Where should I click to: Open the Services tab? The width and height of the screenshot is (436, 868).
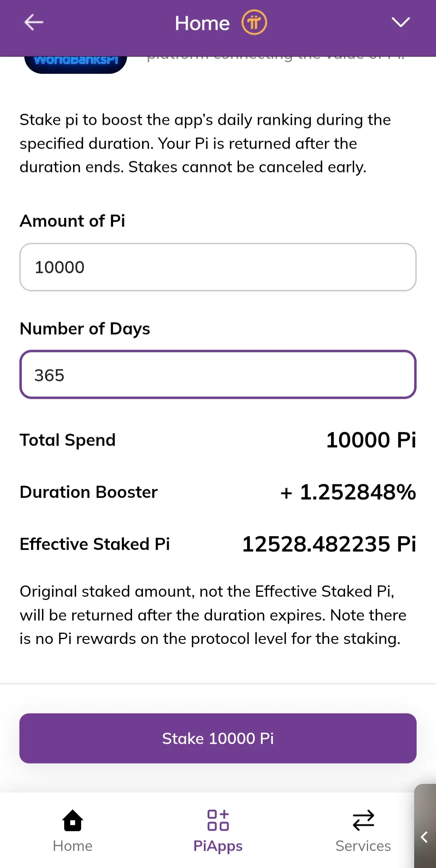click(x=363, y=830)
